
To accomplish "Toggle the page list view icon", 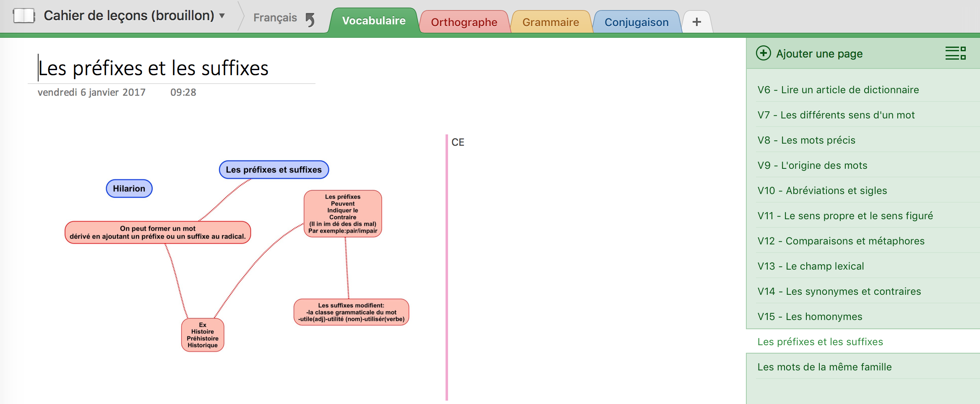I will [x=955, y=53].
